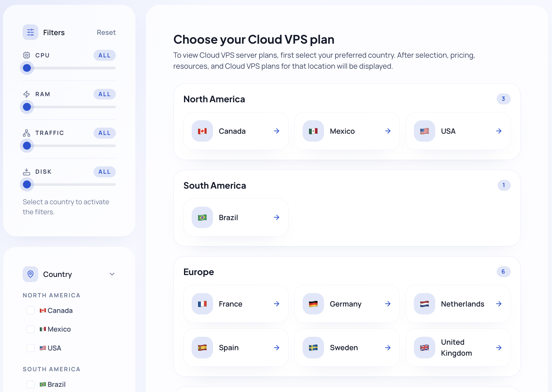Viewport: 552px width, 392px height.
Task: Click the South America count badge 1
Action: pos(504,185)
